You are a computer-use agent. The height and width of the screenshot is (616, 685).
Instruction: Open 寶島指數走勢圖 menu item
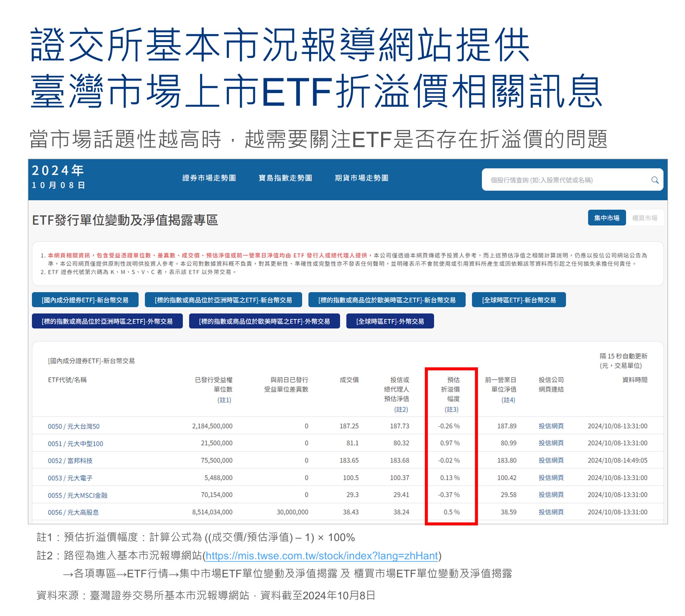coord(285,178)
